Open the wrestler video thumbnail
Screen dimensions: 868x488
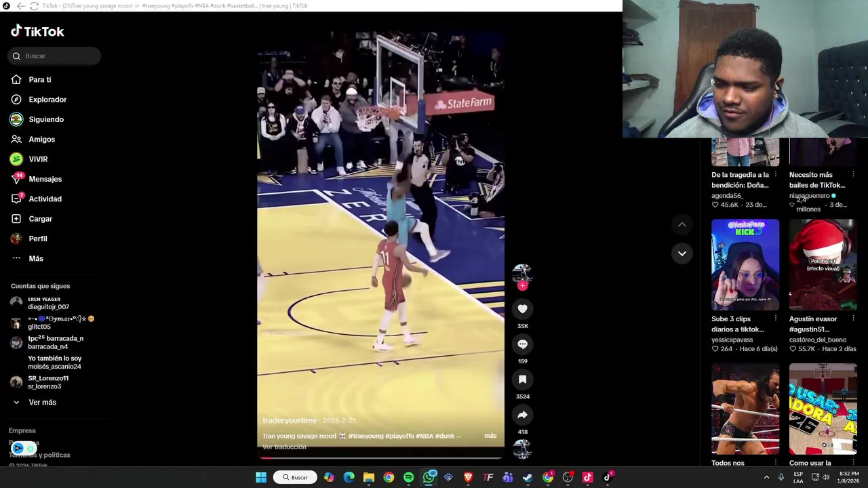point(745,409)
